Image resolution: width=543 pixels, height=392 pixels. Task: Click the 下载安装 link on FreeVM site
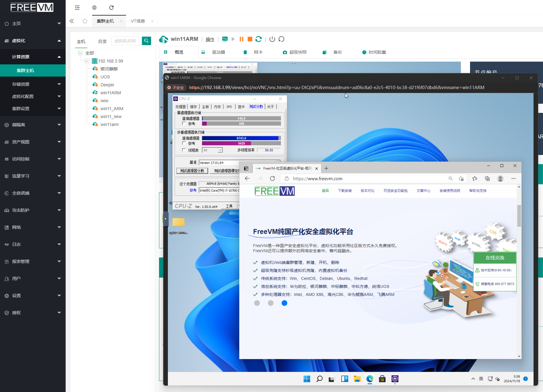tap(345, 191)
